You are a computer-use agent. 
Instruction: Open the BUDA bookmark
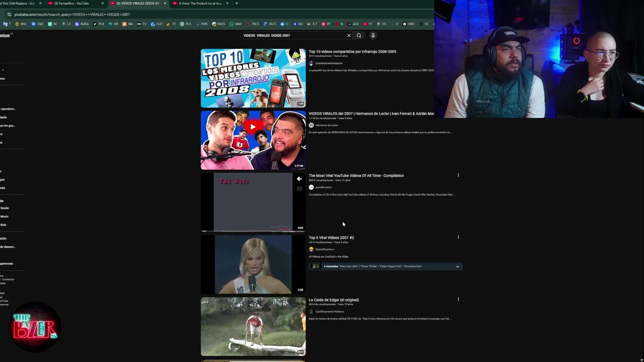[x=82, y=24]
